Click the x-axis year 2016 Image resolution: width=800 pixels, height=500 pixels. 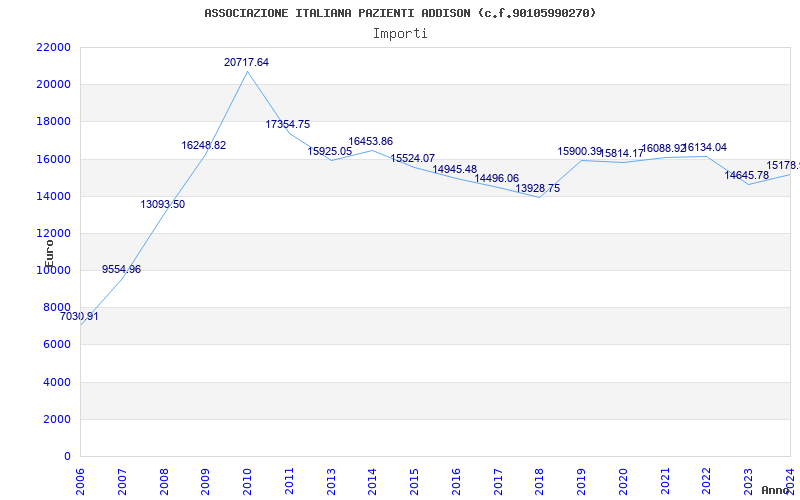(456, 481)
